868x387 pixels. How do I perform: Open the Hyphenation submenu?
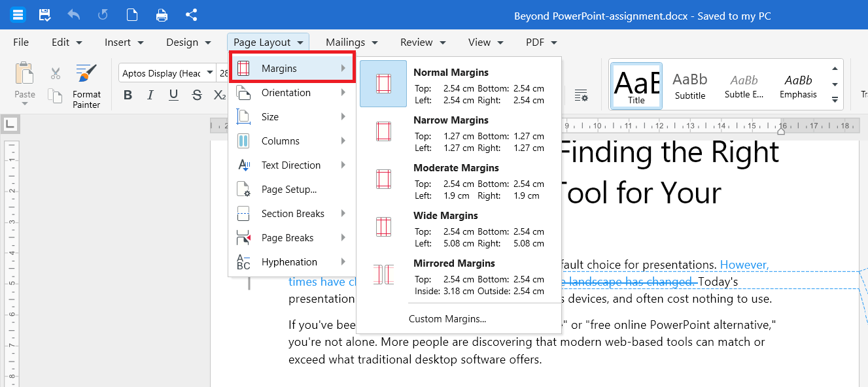point(292,262)
